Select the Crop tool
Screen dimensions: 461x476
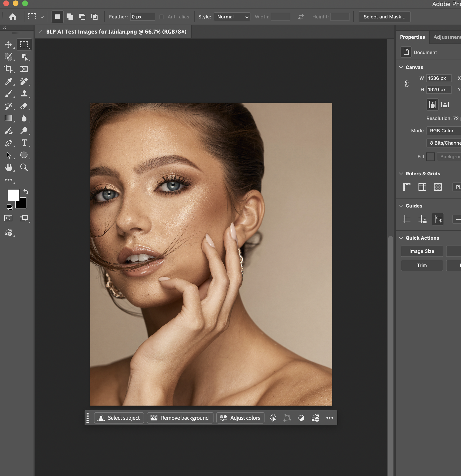click(8, 69)
